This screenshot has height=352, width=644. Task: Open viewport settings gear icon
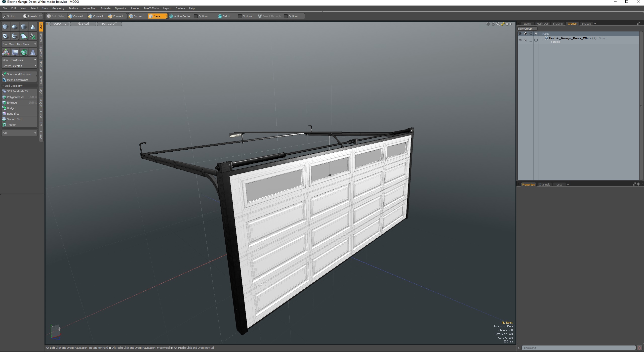click(507, 24)
